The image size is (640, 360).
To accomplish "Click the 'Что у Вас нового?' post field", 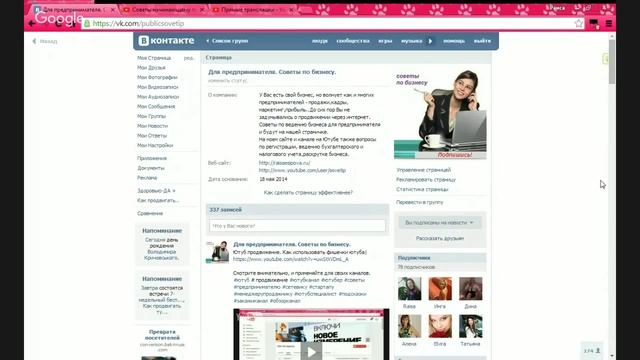I will (x=297, y=226).
